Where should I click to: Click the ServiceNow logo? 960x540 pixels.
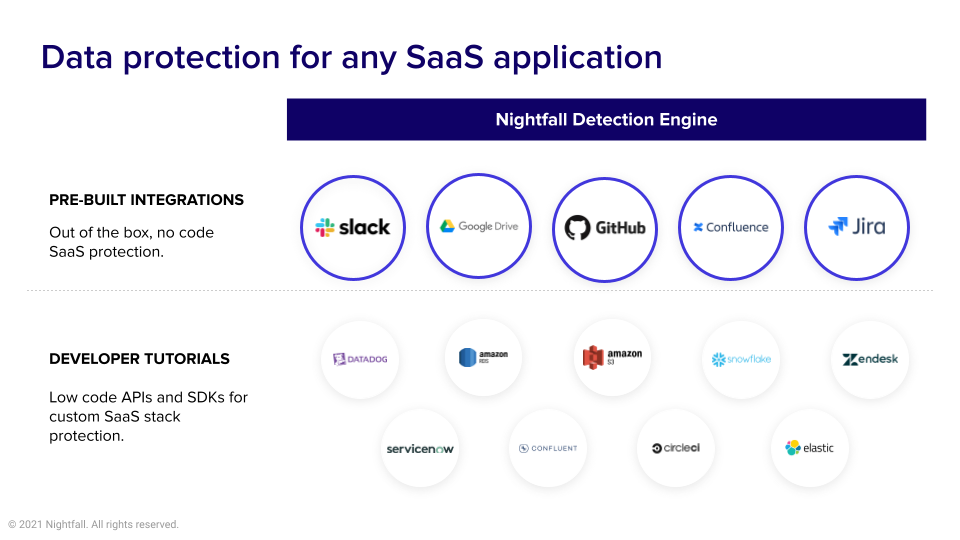coord(420,448)
